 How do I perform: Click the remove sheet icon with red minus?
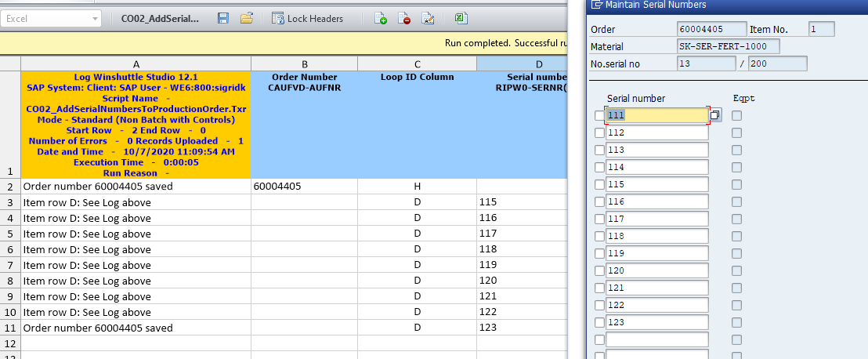click(x=405, y=18)
